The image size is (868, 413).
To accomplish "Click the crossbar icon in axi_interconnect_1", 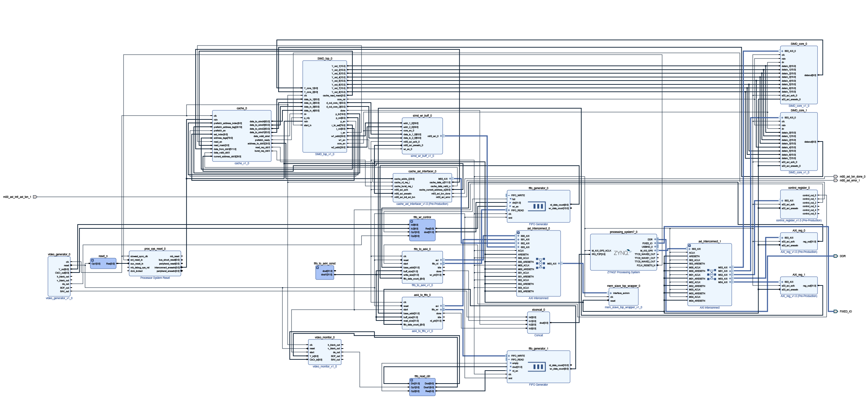I will pyautogui.click(x=712, y=274).
